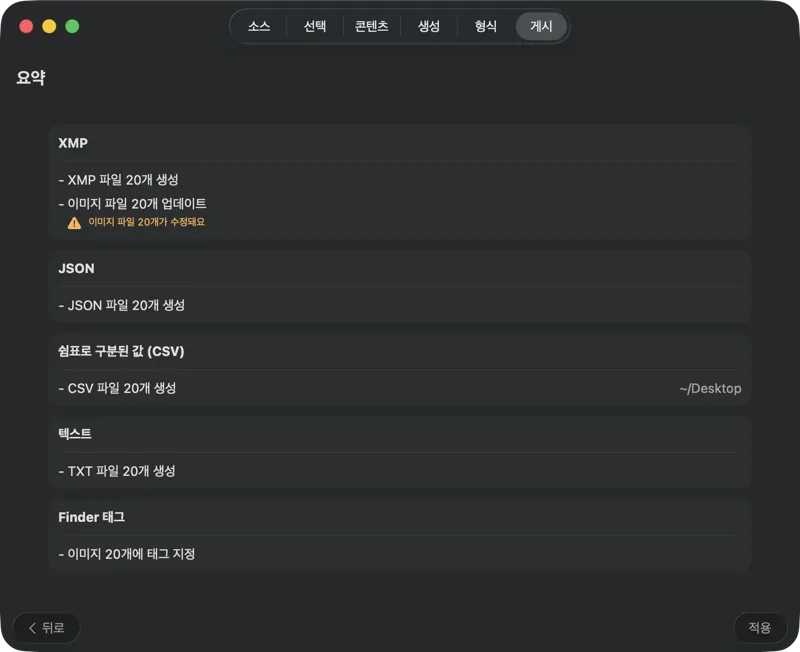Screen dimensions: 800x652
Task: Switch to the 소스 tab
Action: pyautogui.click(x=259, y=27)
